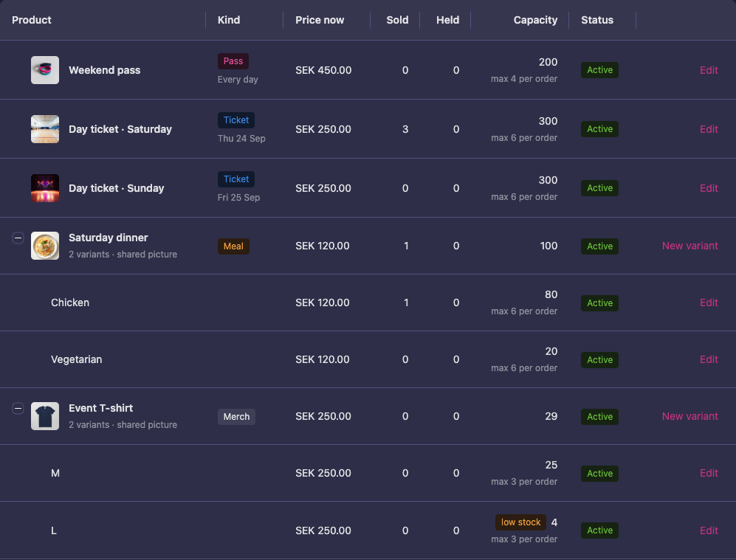
Task: Click the Ticket badge for Saturday ticket
Action: coord(236,120)
